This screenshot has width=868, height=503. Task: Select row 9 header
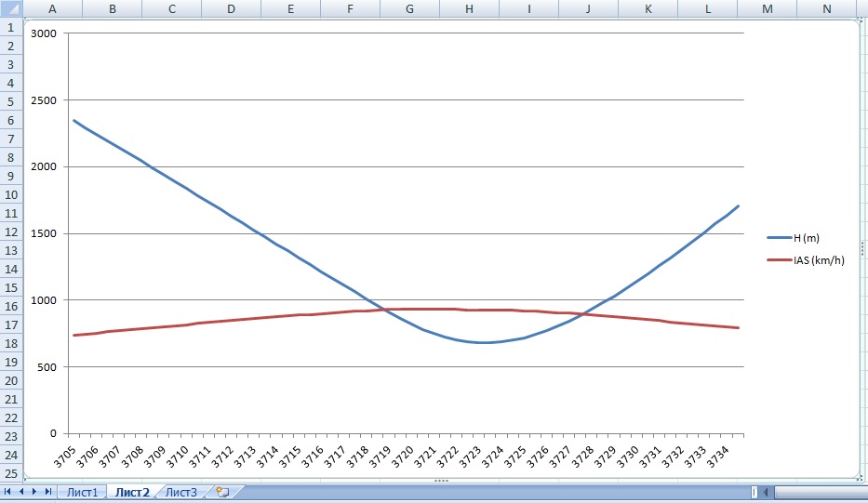click(x=11, y=176)
